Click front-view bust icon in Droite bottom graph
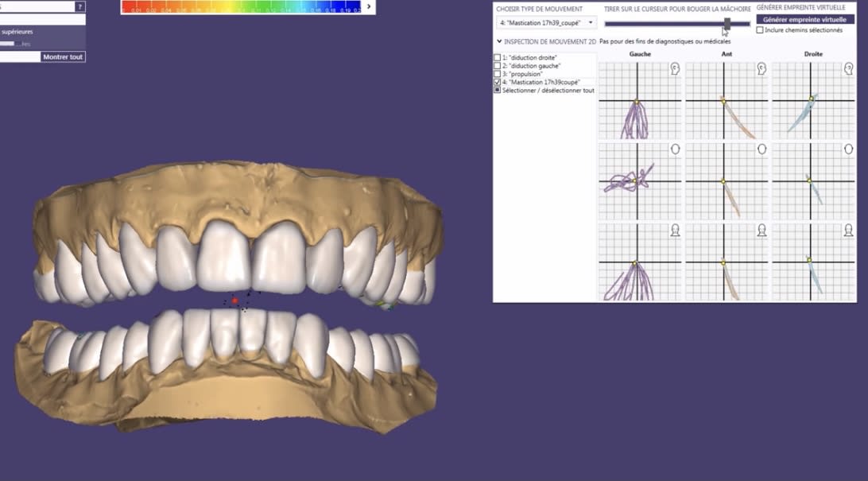 (848, 230)
